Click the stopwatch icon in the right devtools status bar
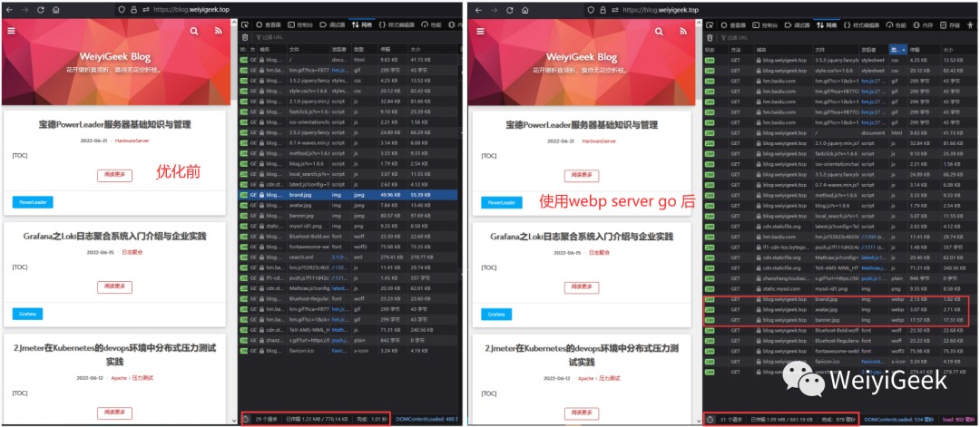 click(x=710, y=420)
